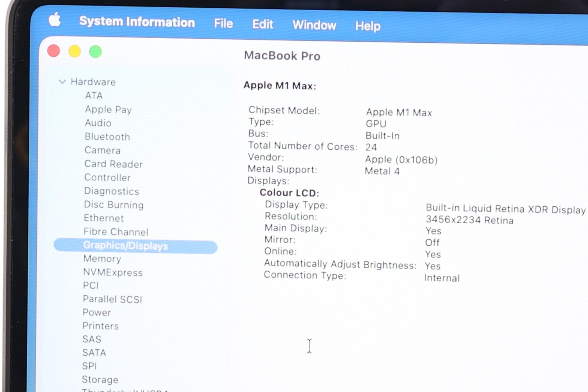
Task: Open the Edit menu
Action: coord(262,24)
